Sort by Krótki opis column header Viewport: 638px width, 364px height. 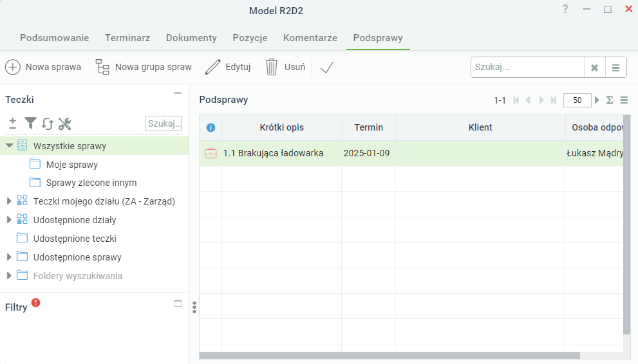(x=281, y=127)
